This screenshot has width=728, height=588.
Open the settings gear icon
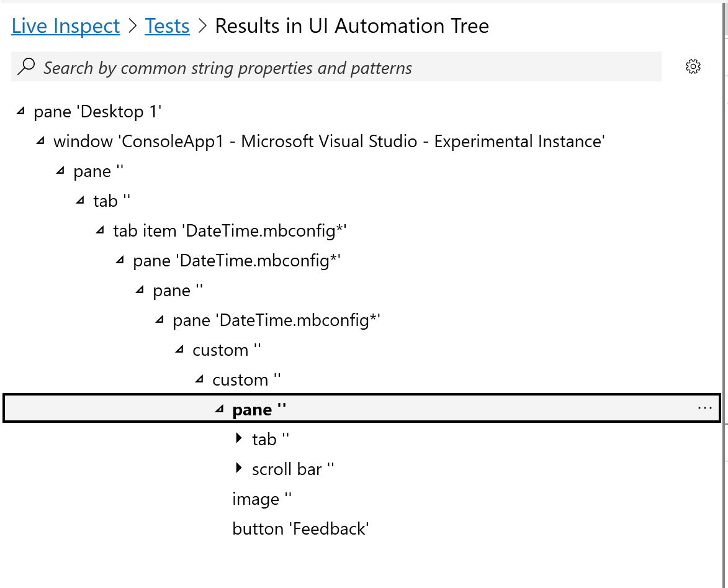[x=693, y=66]
